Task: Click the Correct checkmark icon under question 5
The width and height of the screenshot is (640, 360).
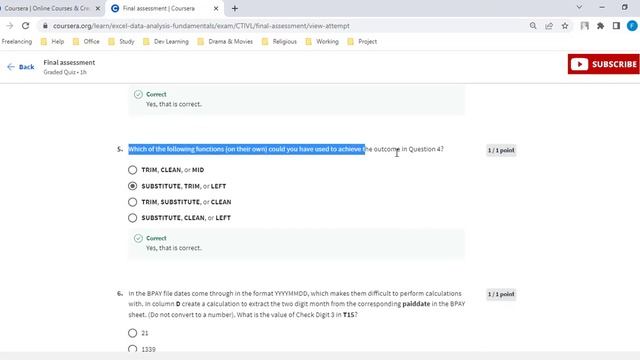Action: [138, 238]
